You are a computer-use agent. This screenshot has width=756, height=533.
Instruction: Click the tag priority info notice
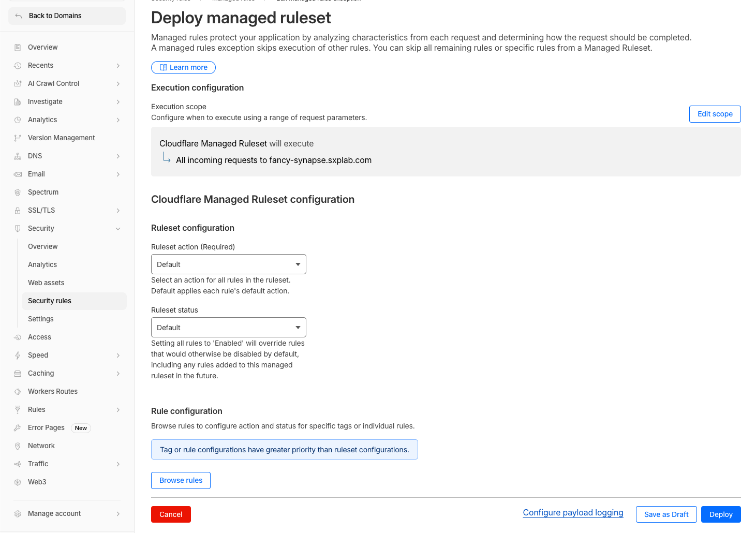284,450
